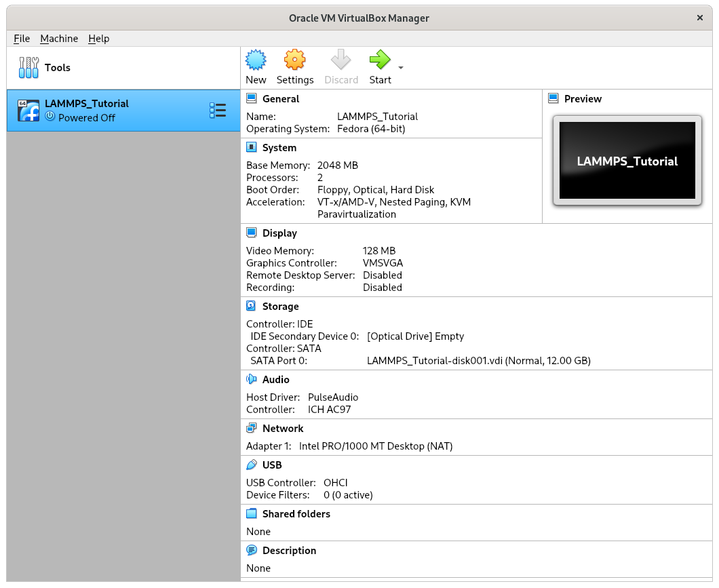
Task: Click the Preview heading
Action: [583, 99]
